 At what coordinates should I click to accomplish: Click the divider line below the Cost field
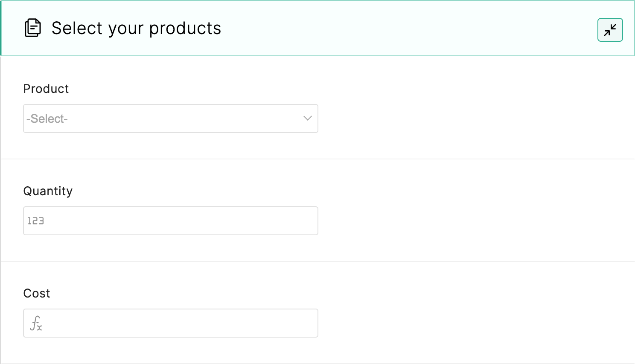coord(317,363)
